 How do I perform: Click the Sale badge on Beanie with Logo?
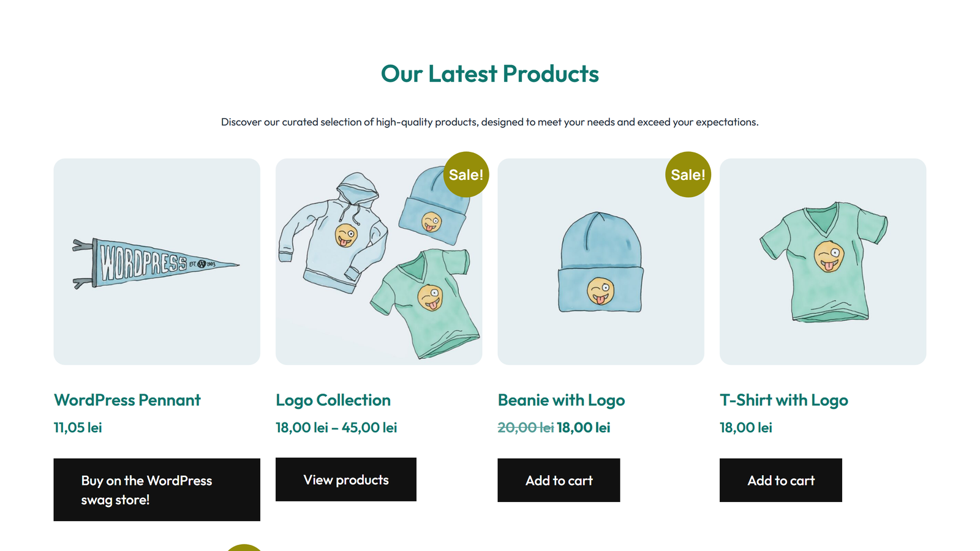click(688, 174)
